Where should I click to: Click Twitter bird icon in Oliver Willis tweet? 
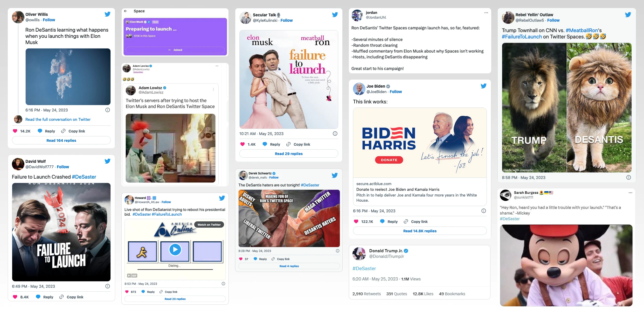click(107, 14)
